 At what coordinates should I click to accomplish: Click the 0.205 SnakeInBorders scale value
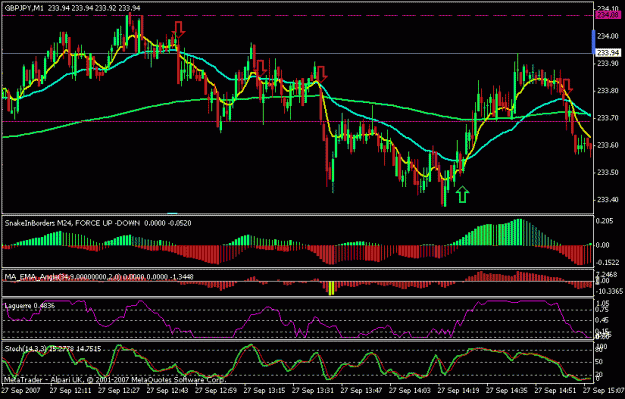click(605, 221)
